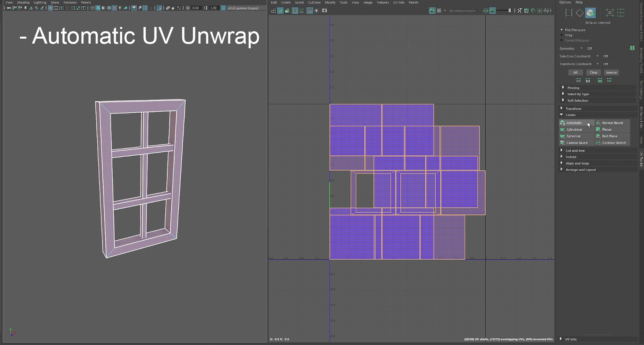The width and height of the screenshot is (644, 345).
Task: Adjust the image dimming slider
Action: [504, 10]
